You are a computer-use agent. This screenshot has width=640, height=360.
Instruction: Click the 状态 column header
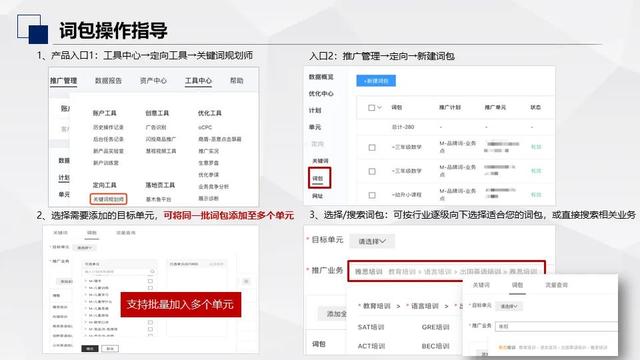coord(536,107)
